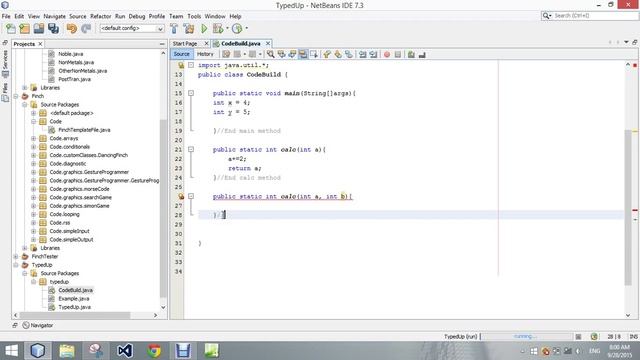The height and width of the screenshot is (360, 640).
Task: Click the Build Project hammer icon
Action: pos(174,29)
